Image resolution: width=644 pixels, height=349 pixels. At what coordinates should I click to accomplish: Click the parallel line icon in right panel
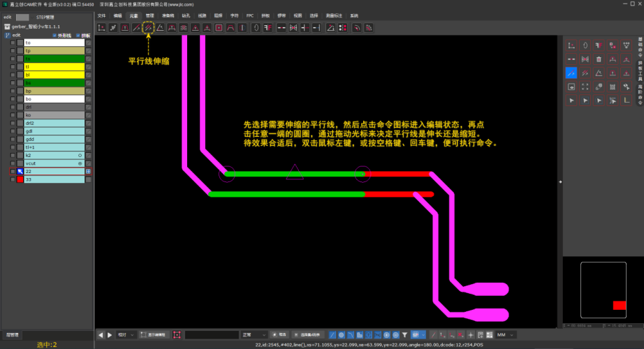click(x=585, y=73)
